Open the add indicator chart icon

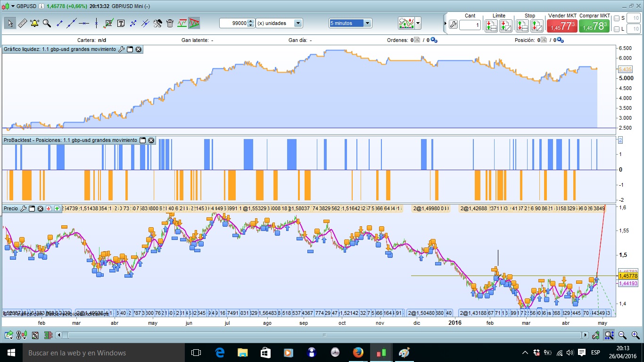tap(406, 23)
